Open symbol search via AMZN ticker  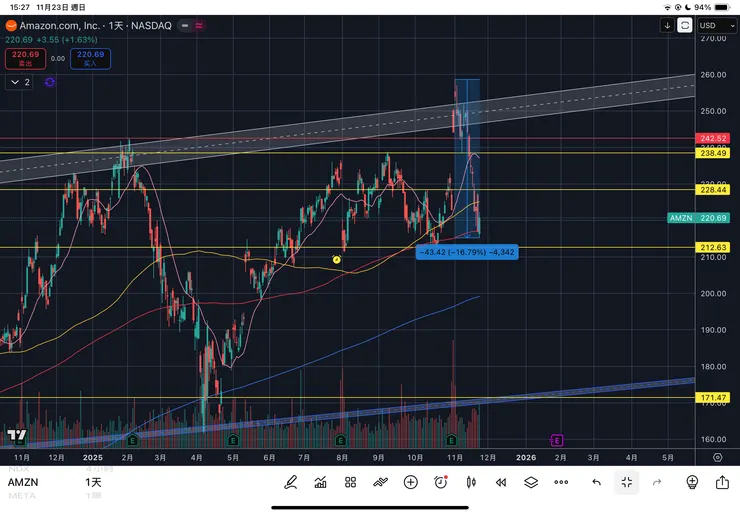point(23,482)
